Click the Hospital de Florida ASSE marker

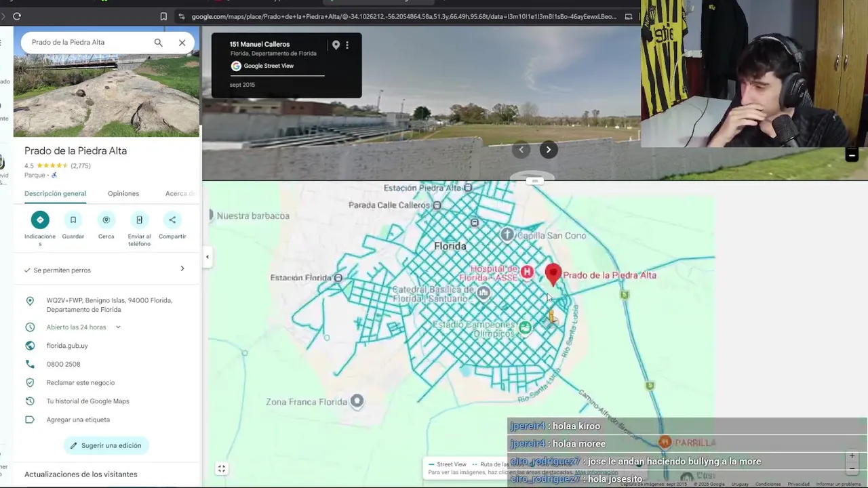pyautogui.click(x=527, y=272)
